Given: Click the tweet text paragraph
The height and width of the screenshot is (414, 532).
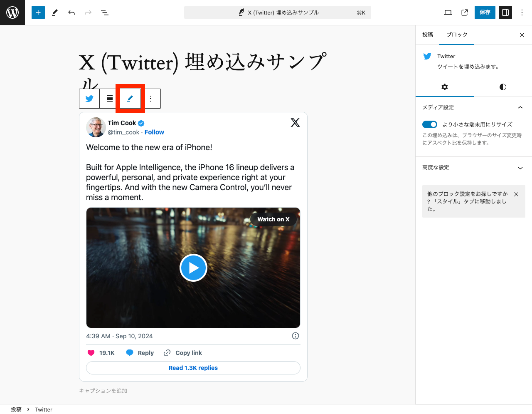Looking at the screenshot, I should coord(190,172).
